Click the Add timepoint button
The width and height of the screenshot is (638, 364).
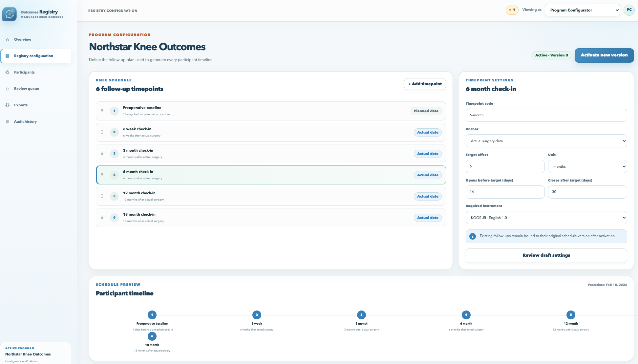(425, 84)
